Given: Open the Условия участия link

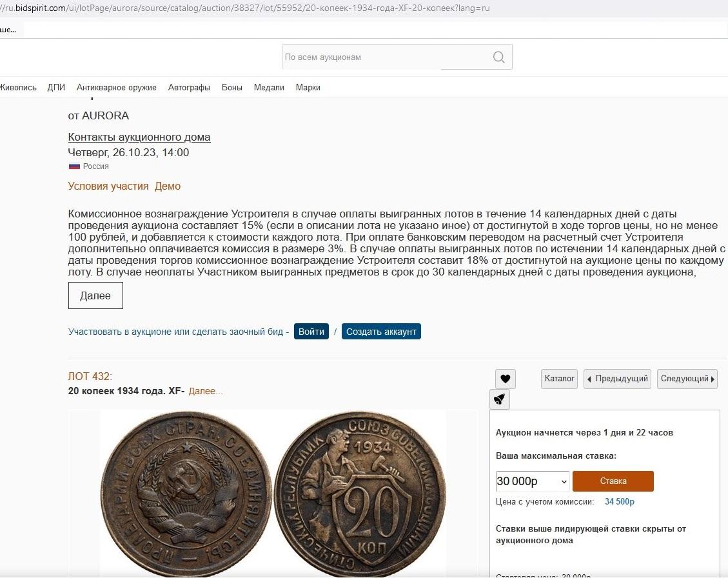Looking at the screenshot, I should (x=108, y=186).
